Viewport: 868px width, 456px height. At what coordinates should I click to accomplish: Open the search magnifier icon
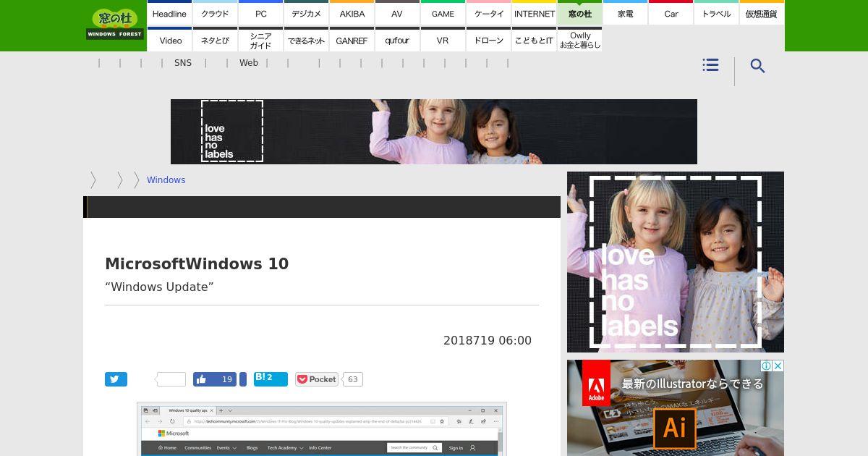[757, 66]
